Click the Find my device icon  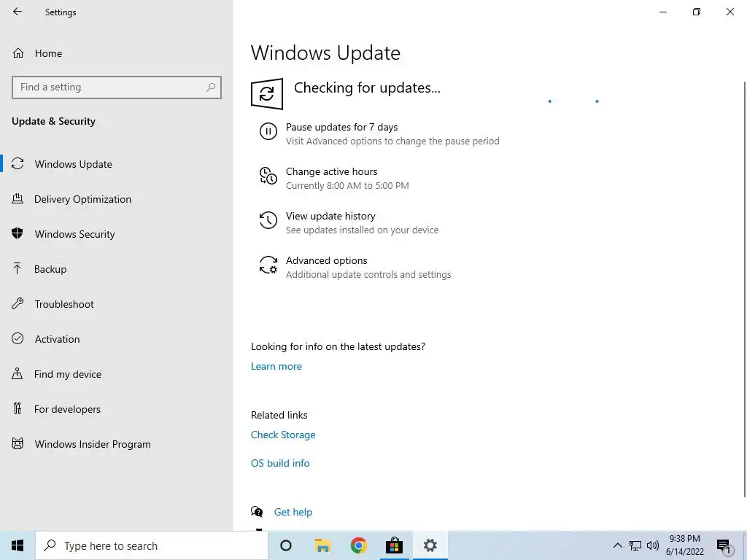coord(18,374)
